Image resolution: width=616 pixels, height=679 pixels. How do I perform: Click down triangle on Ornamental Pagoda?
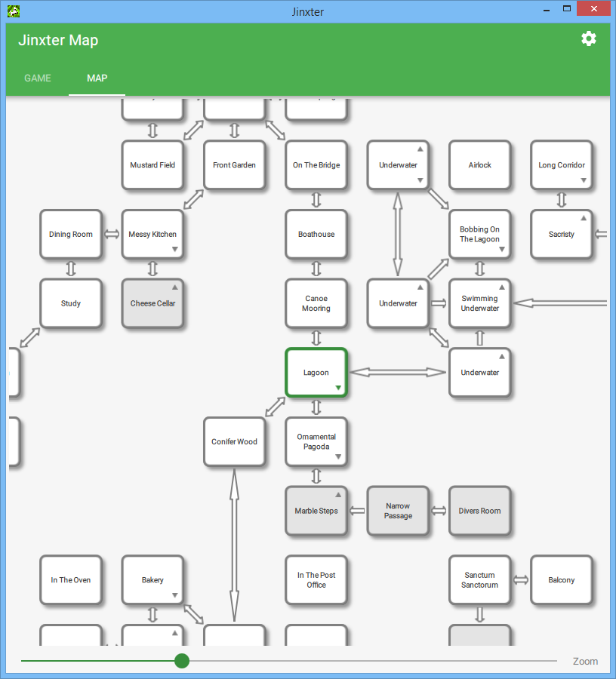click(338, 457)
